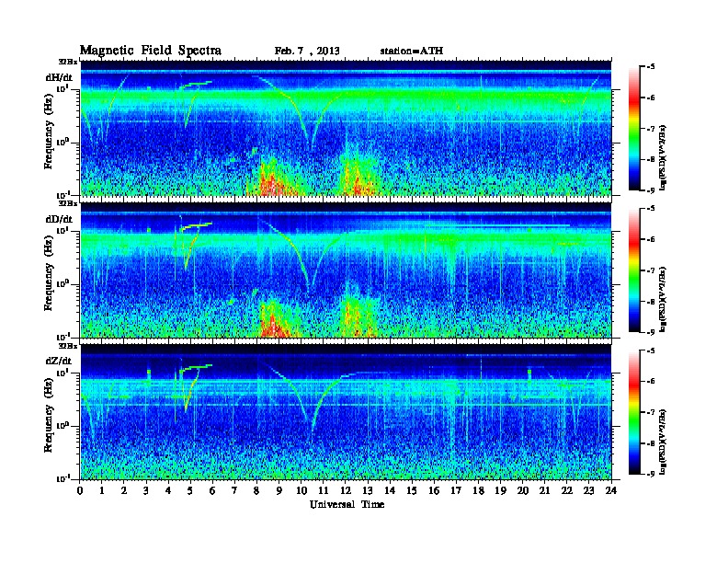Click hour "0" on the time axis
Screen dimensions: 728x563
[80, 490]
